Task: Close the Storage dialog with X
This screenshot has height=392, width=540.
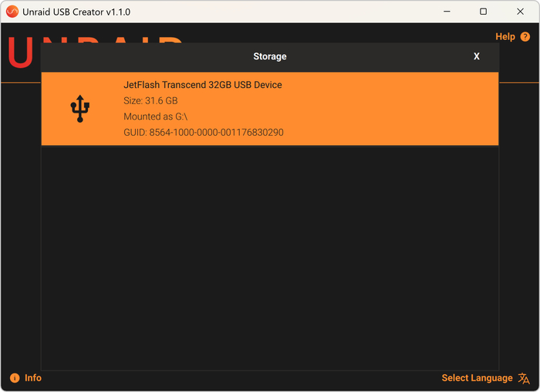Action: click(477, 56)
